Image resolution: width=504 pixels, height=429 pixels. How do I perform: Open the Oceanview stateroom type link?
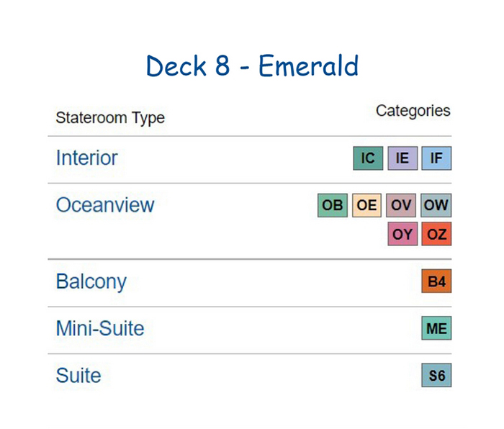click(x=105, y=205)
